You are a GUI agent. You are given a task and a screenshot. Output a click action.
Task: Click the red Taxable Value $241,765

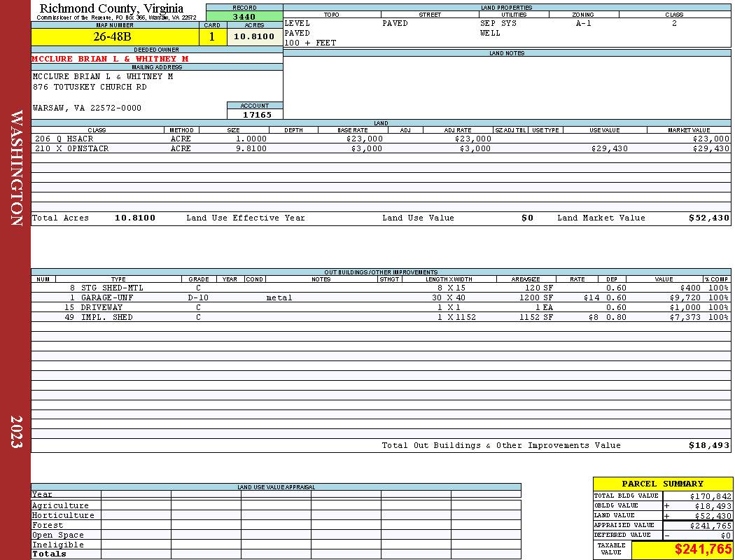coord(703,549)
